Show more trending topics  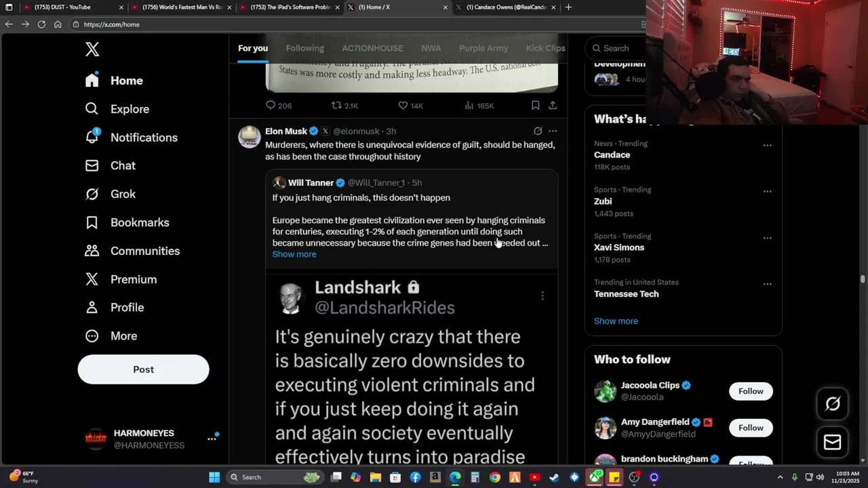coord(616,321)
